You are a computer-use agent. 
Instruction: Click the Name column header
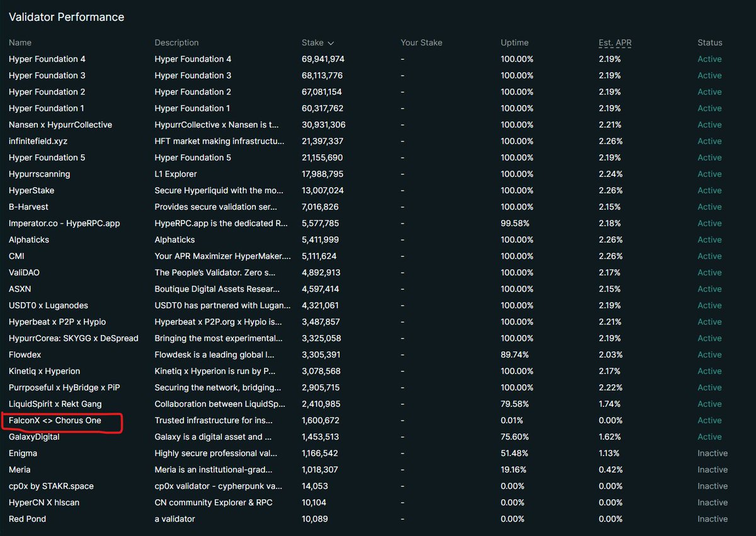(20, 43)
